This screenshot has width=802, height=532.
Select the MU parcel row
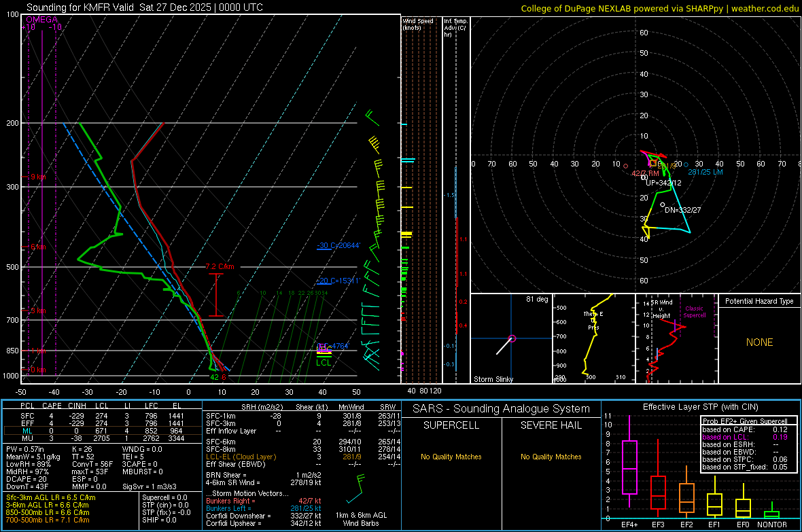pyautogui.click(x=103, y=438)
